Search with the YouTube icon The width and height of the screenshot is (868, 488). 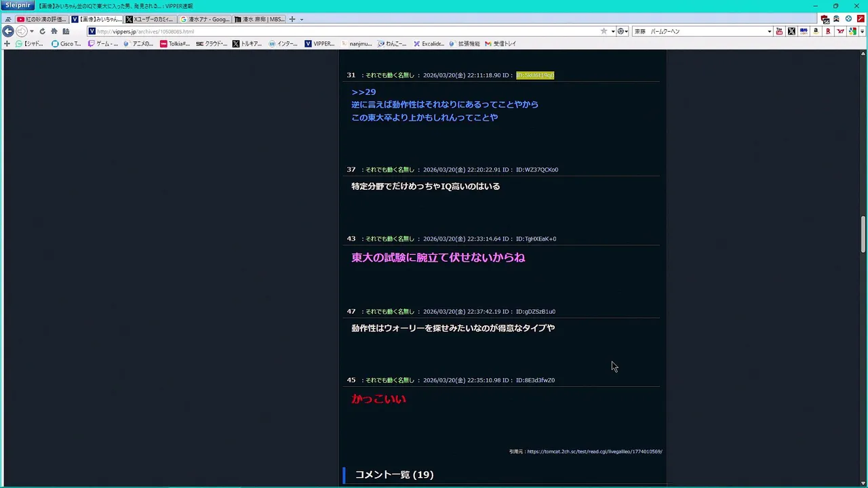click(779, 31)
